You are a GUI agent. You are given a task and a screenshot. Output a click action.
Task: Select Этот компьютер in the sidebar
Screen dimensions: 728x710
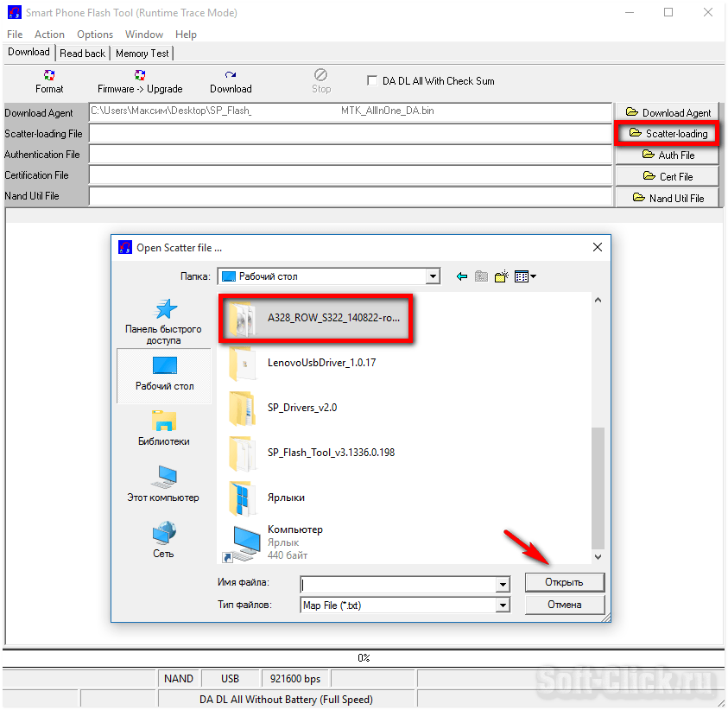pyautogui.click(x=163, y=484)
